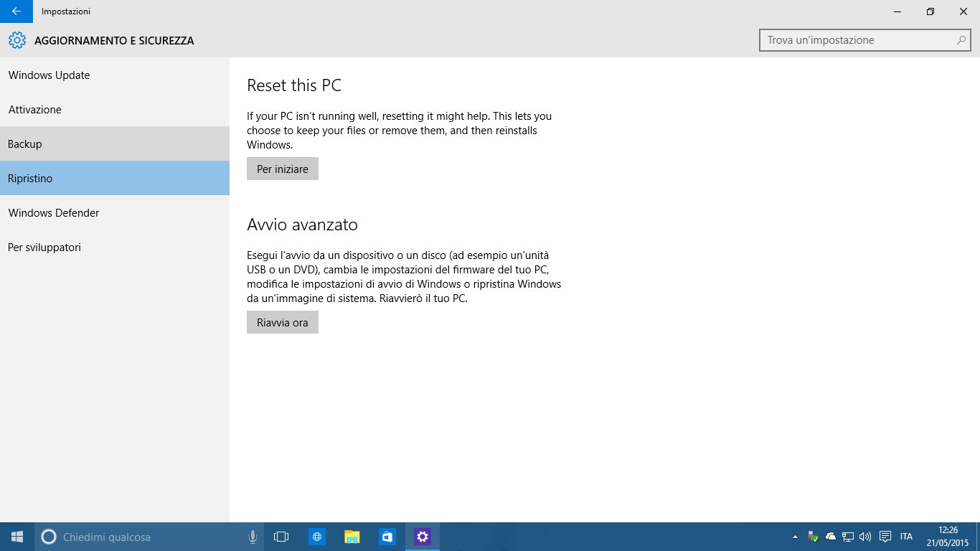980x551 pixels.
Task: Open the Backup section
Action: [x=115, y=144]
